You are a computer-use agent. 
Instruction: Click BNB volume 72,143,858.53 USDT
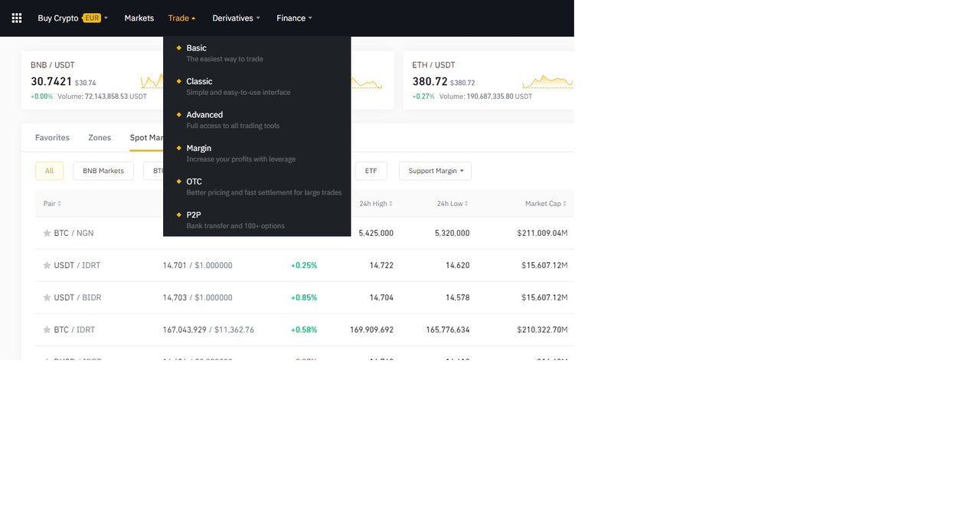click(102, 97)
